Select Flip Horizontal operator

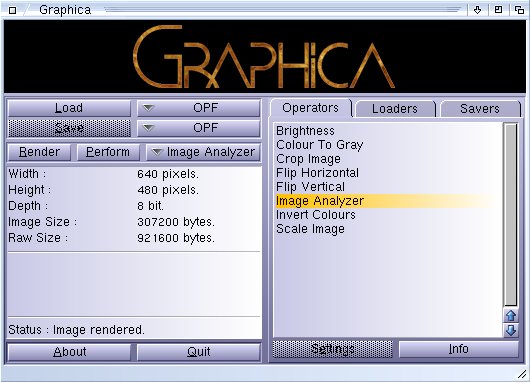(388, 173)
